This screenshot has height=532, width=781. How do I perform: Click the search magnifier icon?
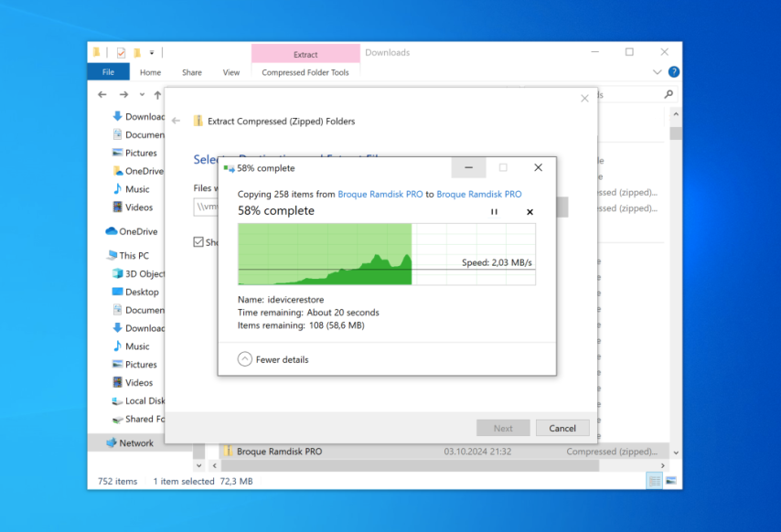click(x=669, y=94)
